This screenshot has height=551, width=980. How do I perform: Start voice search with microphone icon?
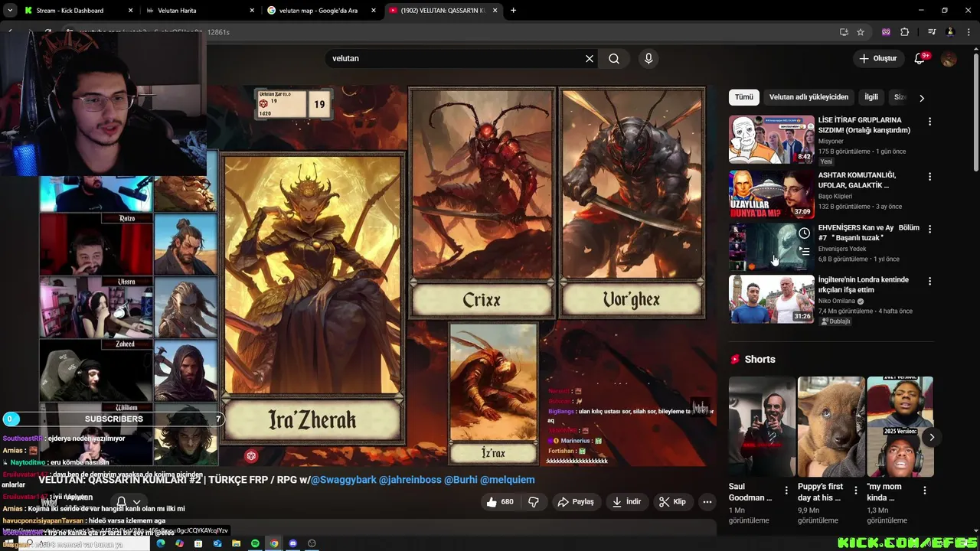click(648, 58)
